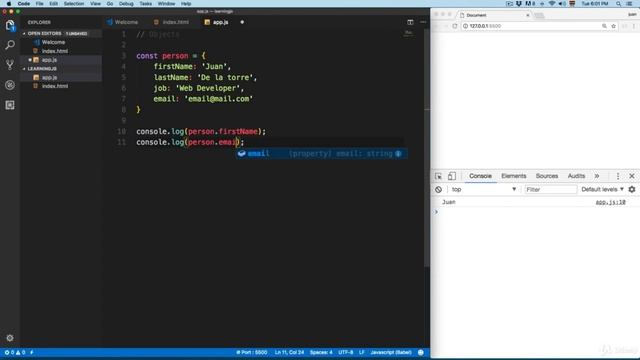Click the lightning bolt status bar icon
This screenshot has height=360, width=640.
pos(32,352)
